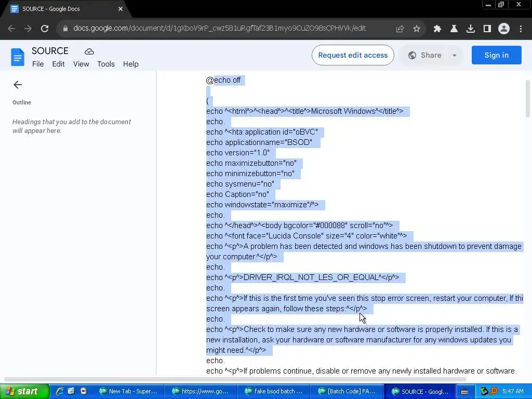Open the Chrome three-dot menu
The width and height of the screenshot is (532, 399).
point(521,29)
